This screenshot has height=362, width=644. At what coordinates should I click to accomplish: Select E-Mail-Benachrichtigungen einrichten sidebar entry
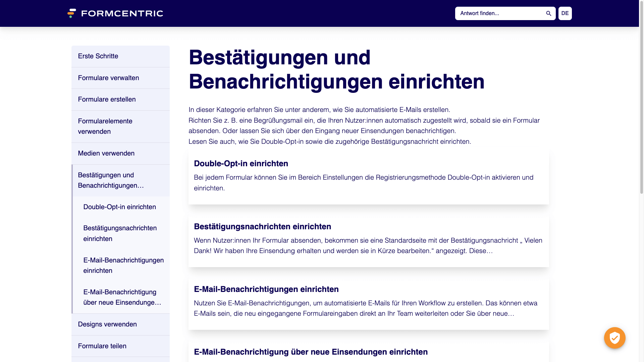point(123,265)
